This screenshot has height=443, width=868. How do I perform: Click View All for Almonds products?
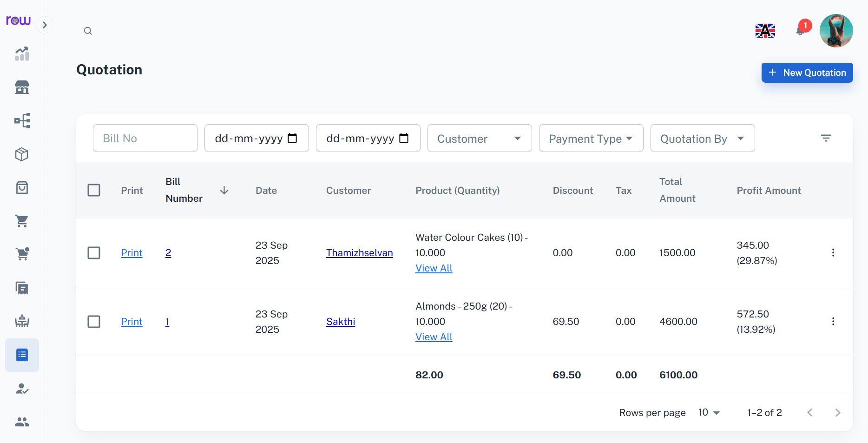pos(434,337)
